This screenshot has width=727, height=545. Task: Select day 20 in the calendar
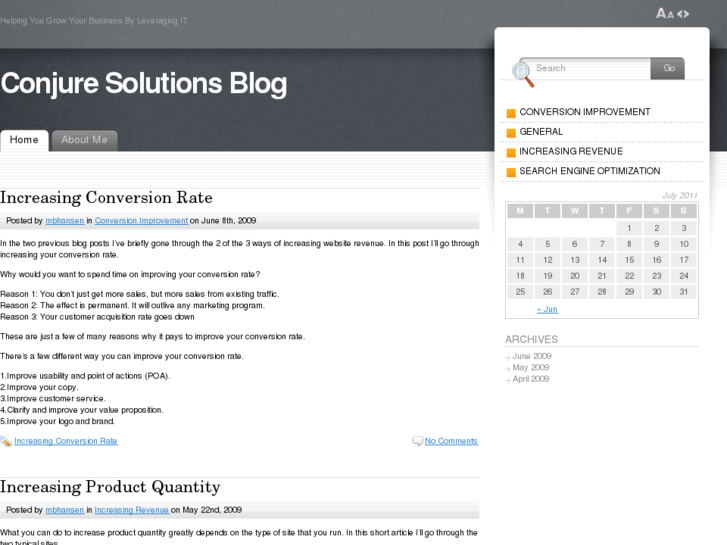(575, 276)
